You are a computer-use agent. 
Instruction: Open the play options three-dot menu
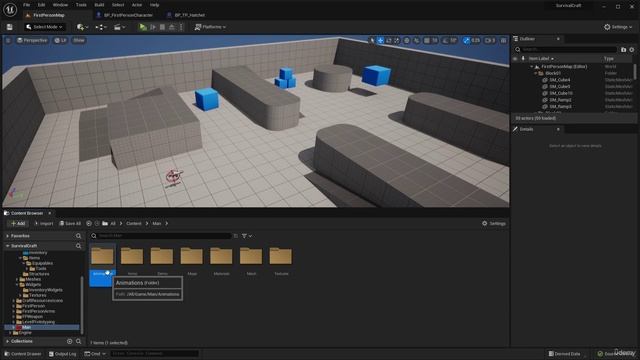point(181,27)
